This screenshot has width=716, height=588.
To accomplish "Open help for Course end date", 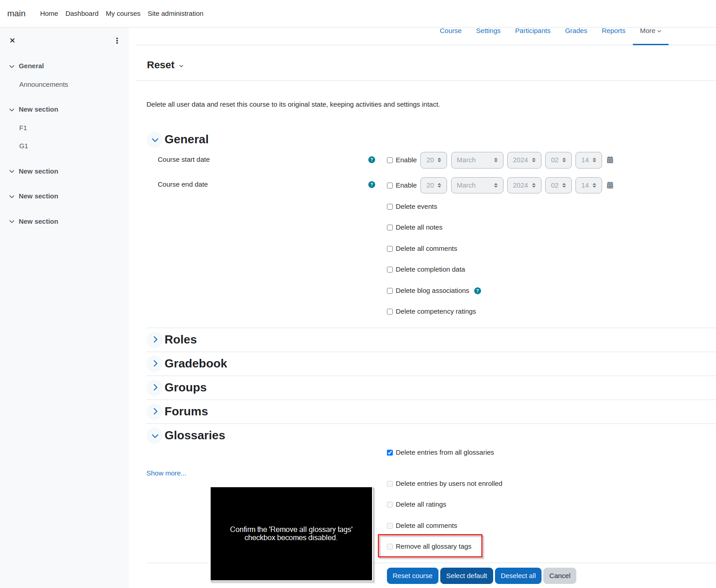I will pyautogui.click(x=372, y=184).
